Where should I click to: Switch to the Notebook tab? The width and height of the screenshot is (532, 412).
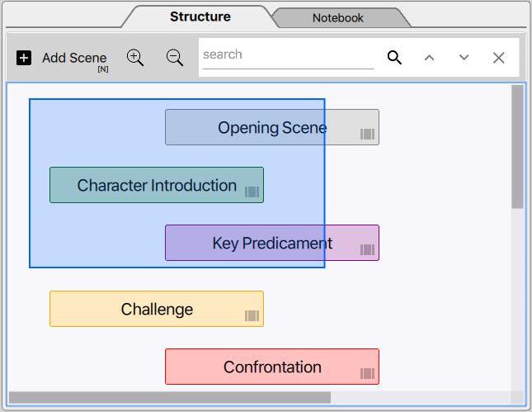pyautogui.click(x=338, y=17)
